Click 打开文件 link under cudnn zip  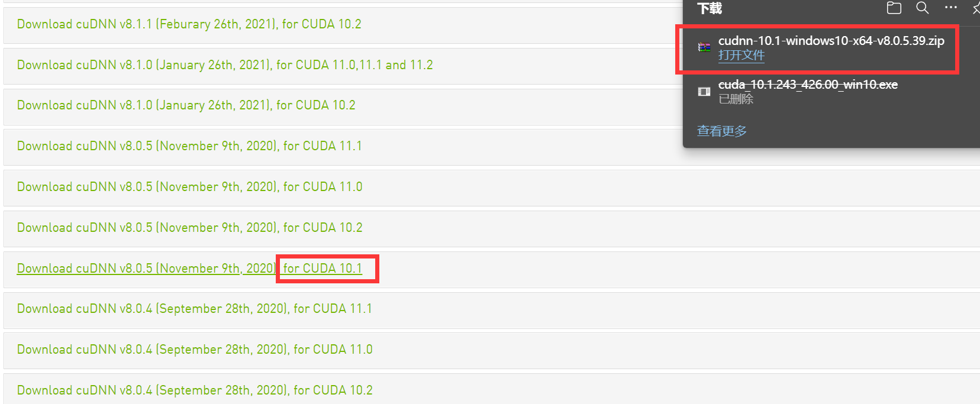(742, 55)
